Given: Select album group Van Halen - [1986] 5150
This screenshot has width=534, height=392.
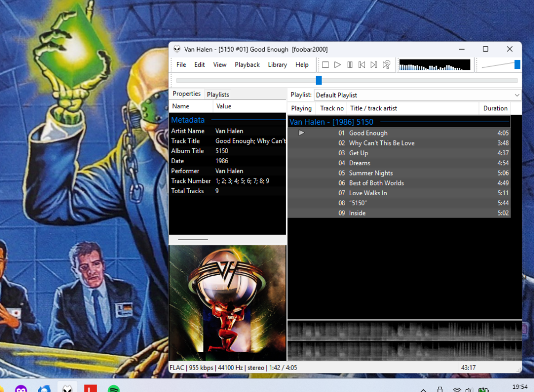Looking at the screenshot, I should point(399,122).
